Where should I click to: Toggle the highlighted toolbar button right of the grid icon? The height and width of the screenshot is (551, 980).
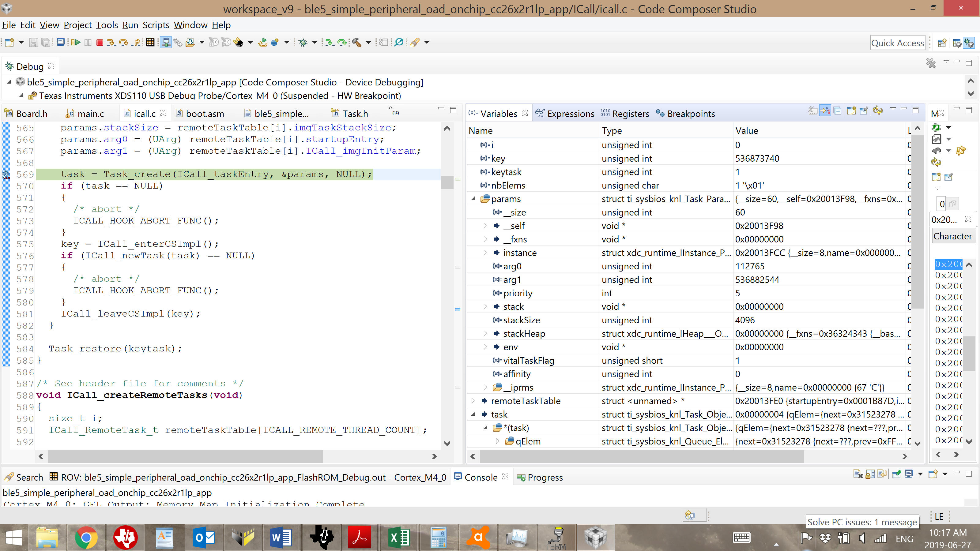165,42
